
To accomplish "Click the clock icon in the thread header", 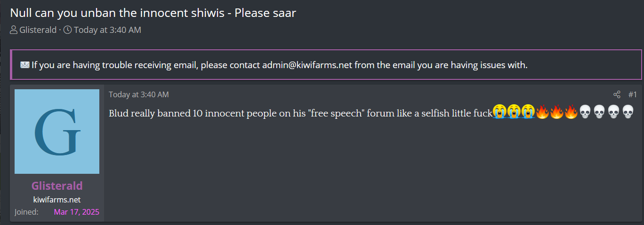I will 68,30.
